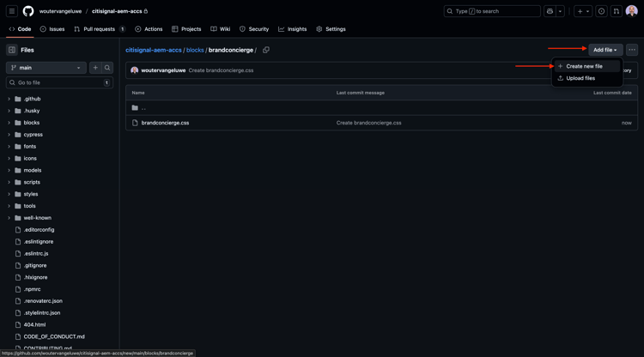Image resolution: width=644 pixels, height=357 pixels.
Task: Click the Go to file input
Action: [59, 82]
